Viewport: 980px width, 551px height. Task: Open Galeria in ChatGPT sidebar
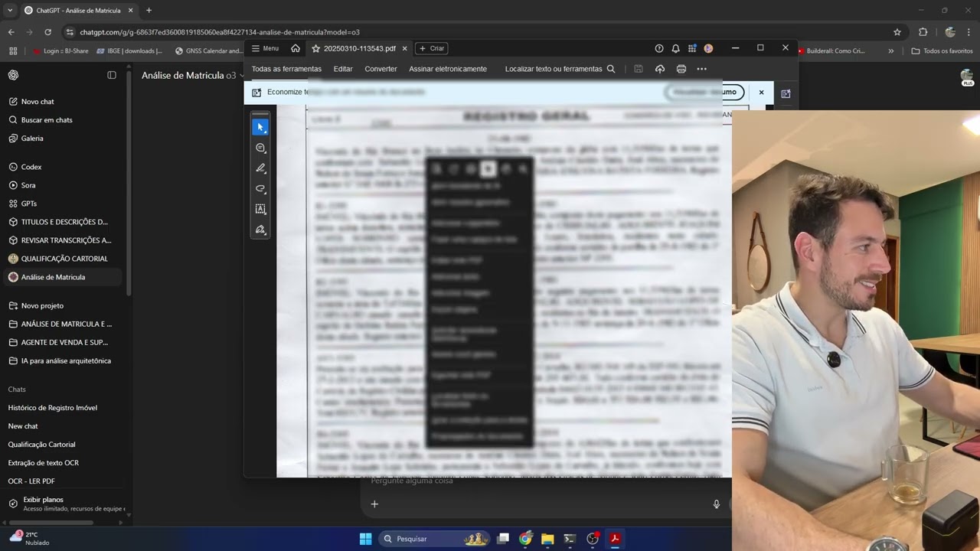click(61, 138)
